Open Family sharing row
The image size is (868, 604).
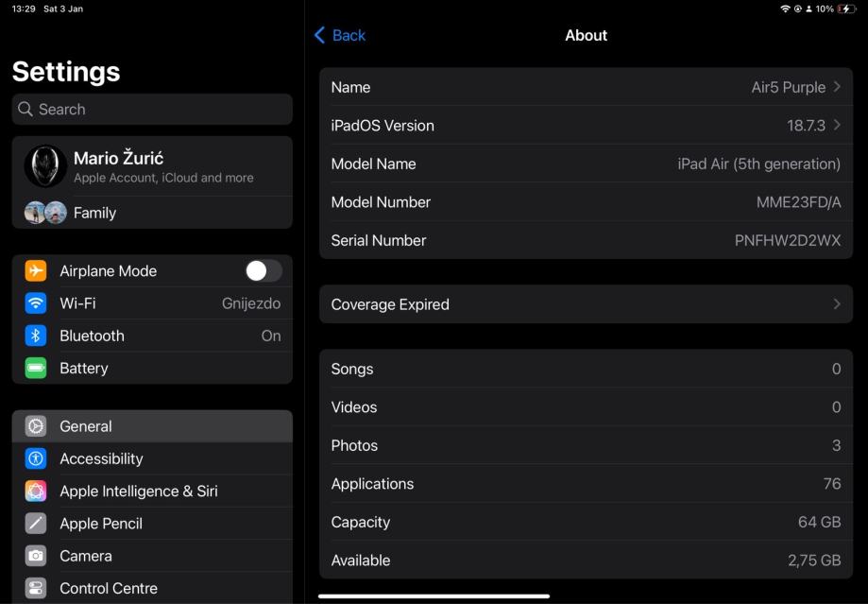152,213
